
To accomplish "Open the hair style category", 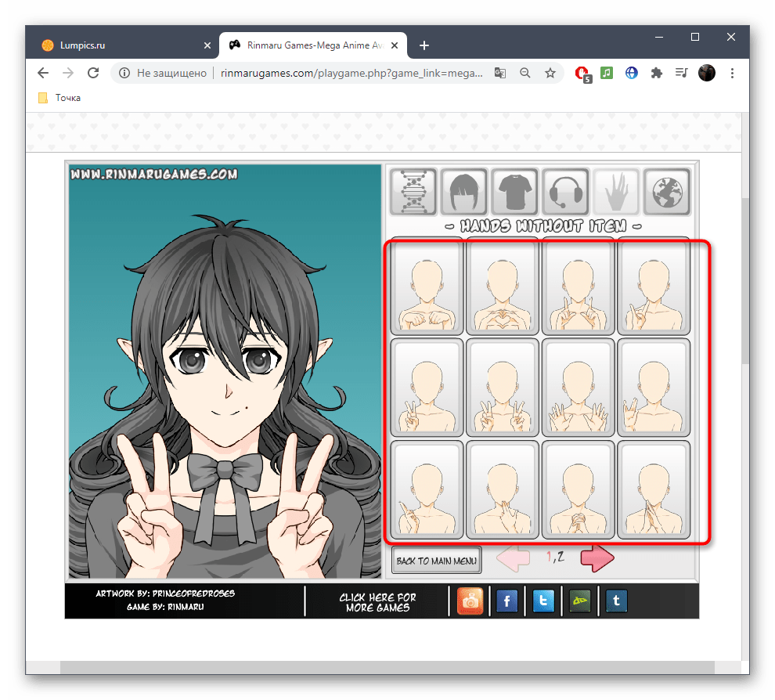I will click(464, 191).
